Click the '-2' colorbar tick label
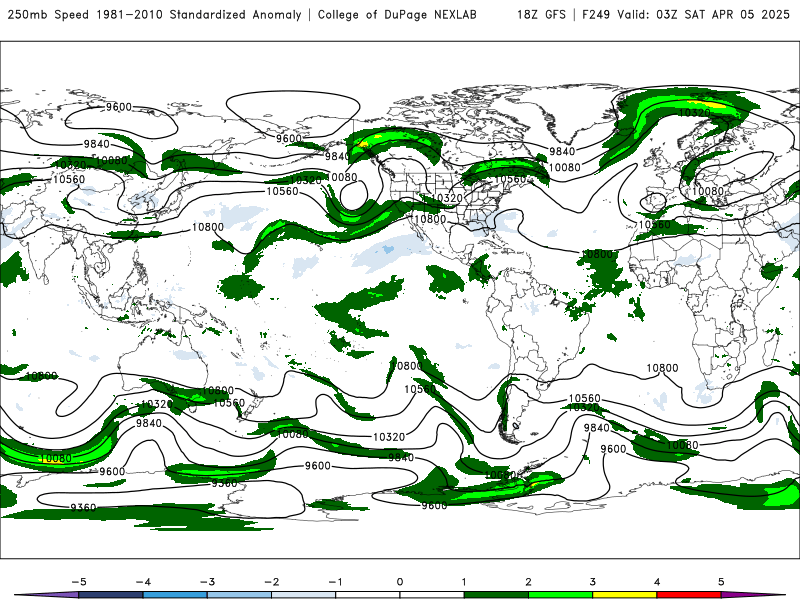 tap(271, 582)
